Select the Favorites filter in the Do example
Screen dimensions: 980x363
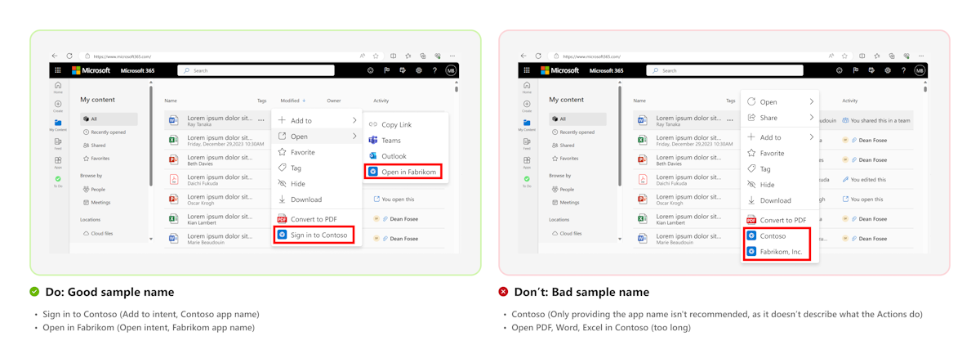96,159
